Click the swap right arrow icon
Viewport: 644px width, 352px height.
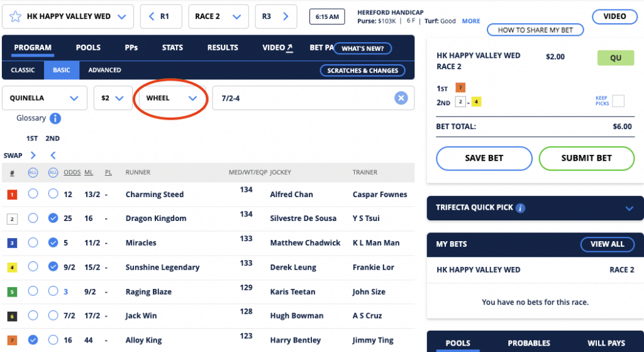(33, 155)
